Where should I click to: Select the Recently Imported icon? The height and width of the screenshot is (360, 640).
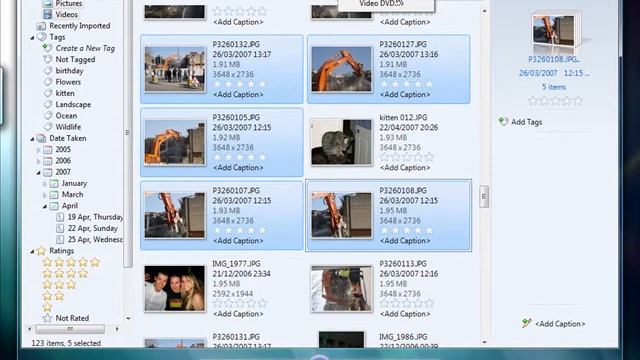41,26
